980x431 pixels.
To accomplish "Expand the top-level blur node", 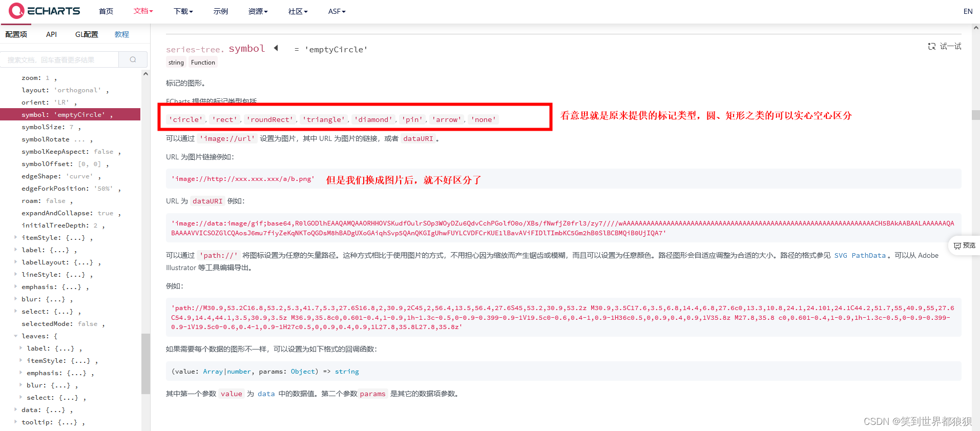I will coord(16,299).
